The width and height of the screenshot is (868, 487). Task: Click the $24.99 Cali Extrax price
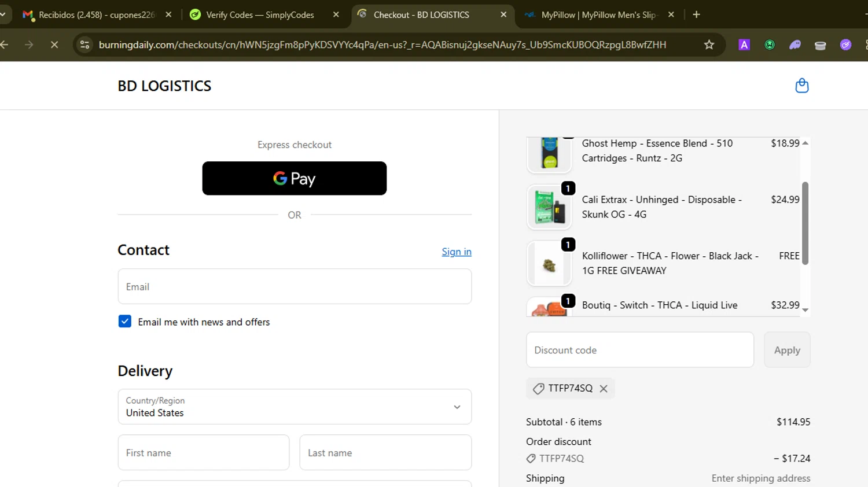pyautogui.click(x=785, y=200)
